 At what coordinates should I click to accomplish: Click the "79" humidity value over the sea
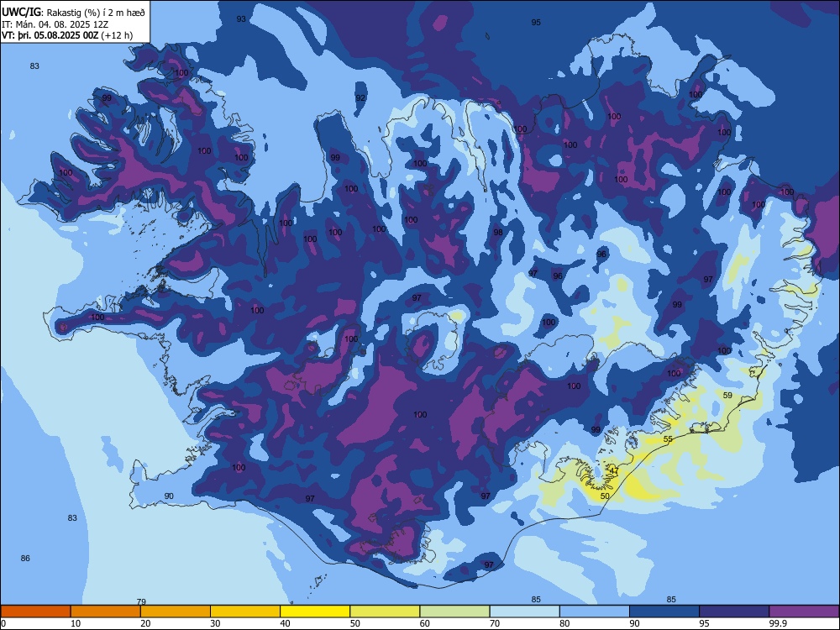pyautogui.click(x=141, y=601)
